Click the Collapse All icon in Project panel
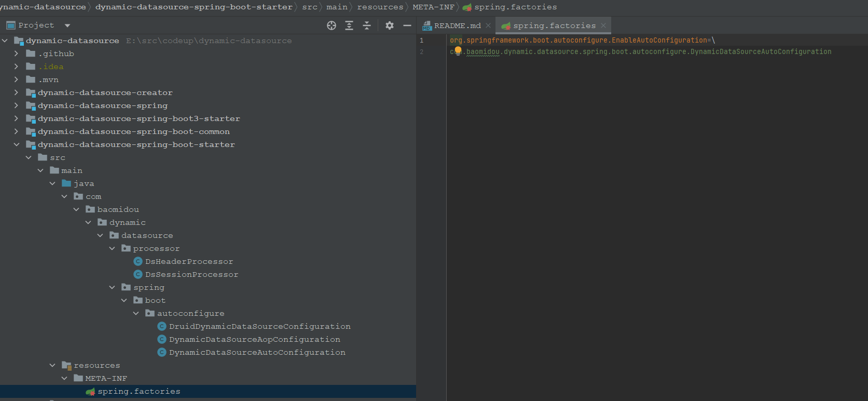 tap(367, 25)
